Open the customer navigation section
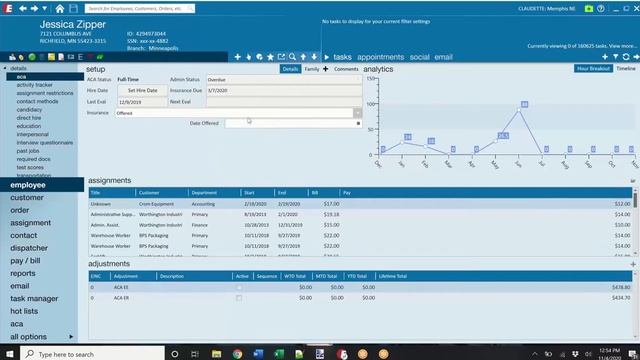Screen dimensions: 640x360 (27, 198)
